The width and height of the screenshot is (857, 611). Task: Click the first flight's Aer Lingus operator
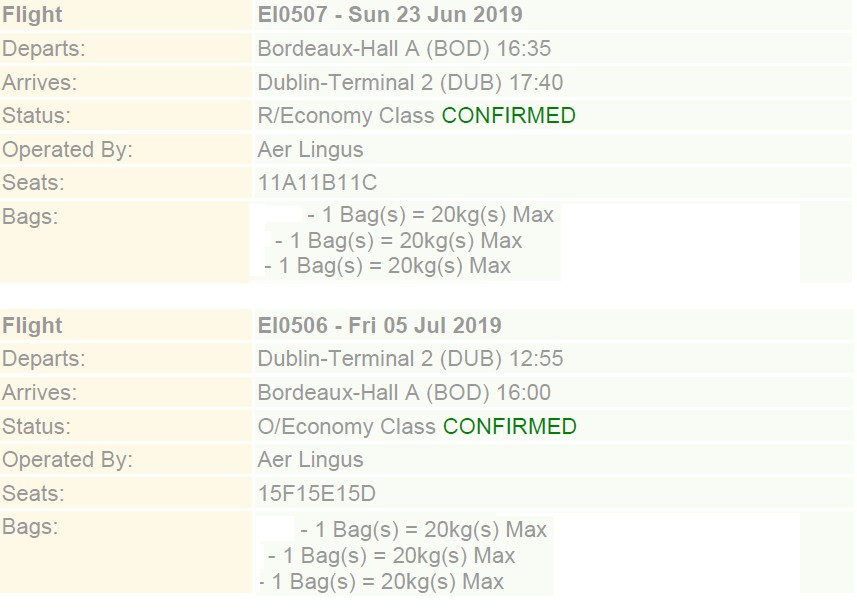point(310,149)
